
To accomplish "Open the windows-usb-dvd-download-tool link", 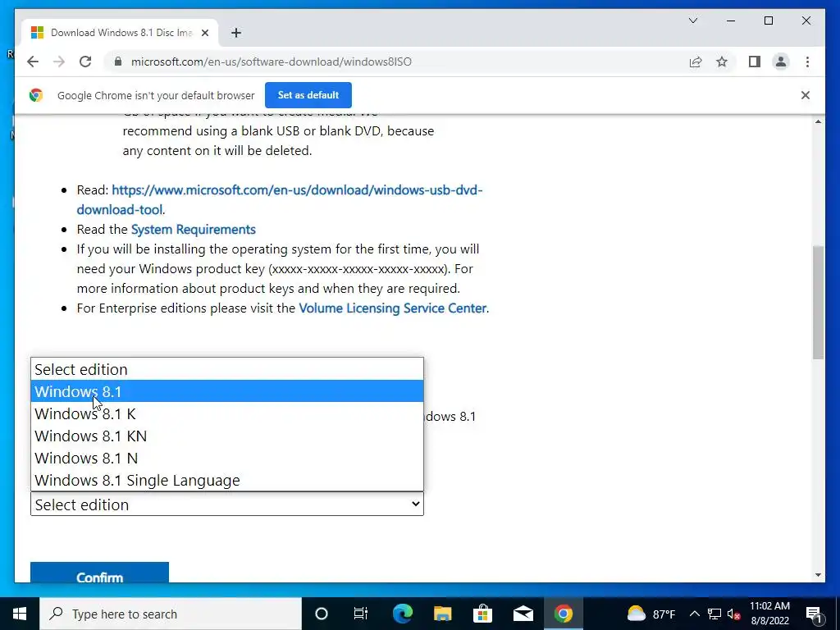I will point(280,200).
